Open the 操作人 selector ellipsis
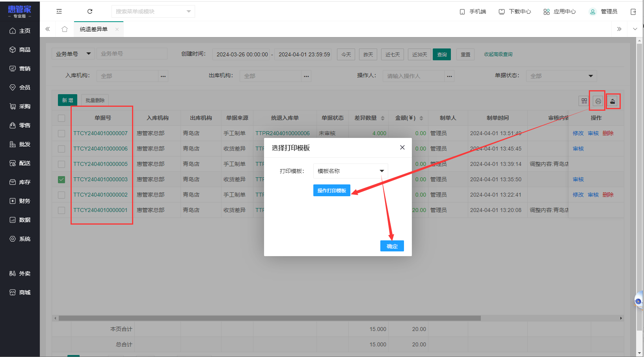Image resolution: width=644 pixels, height=357 pixels. [449, 76]
